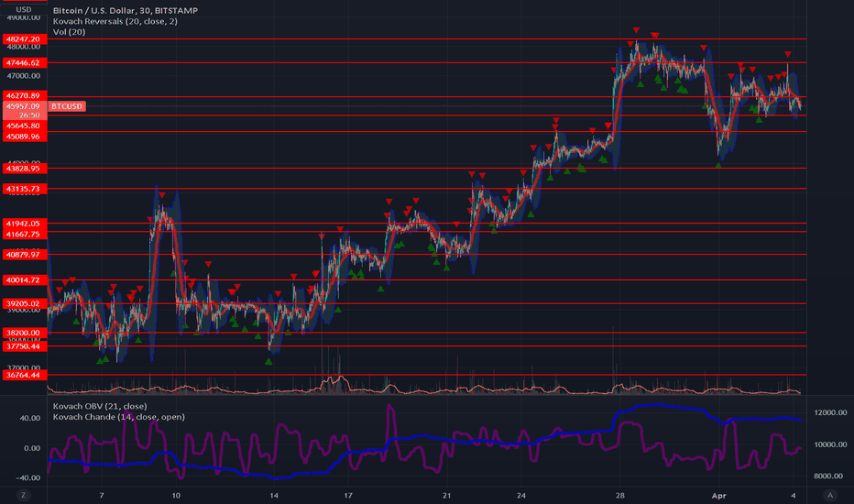
Task: Select the 40014.72 price level label
Action: 25,280
